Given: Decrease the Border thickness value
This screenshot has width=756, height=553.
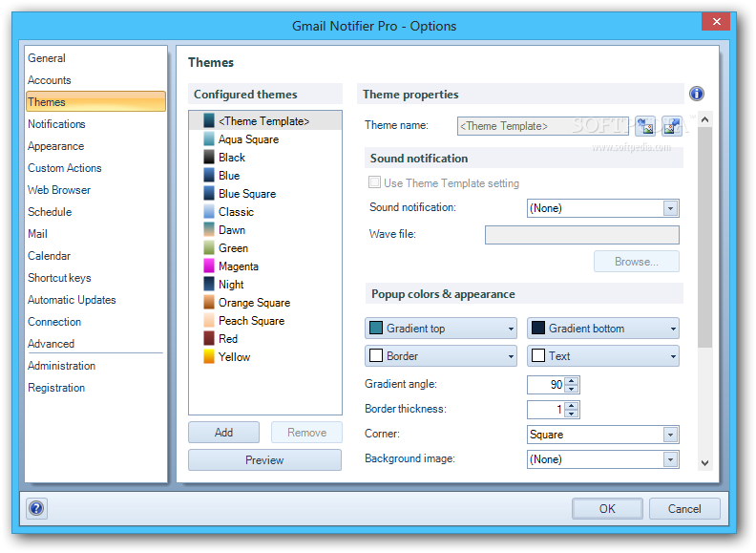Looking at the screenshot, I should (x=572, y=414).
